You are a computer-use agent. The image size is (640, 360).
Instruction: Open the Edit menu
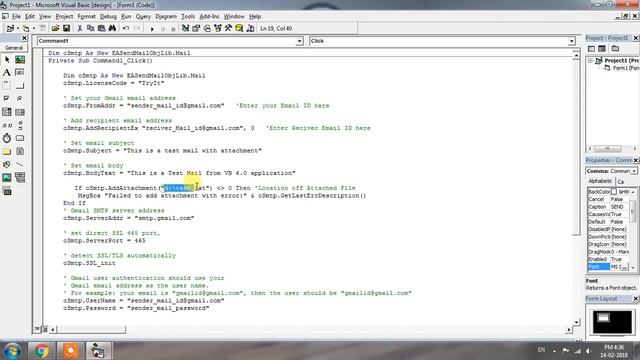point(30,16)
